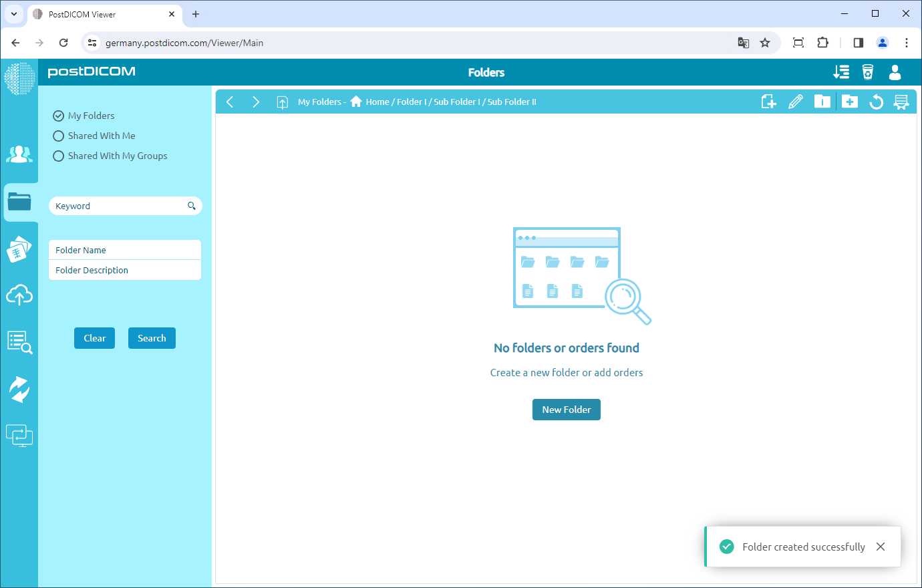Open the screen sharing icon in sidebar
The image size is (922, 588).
19,435
